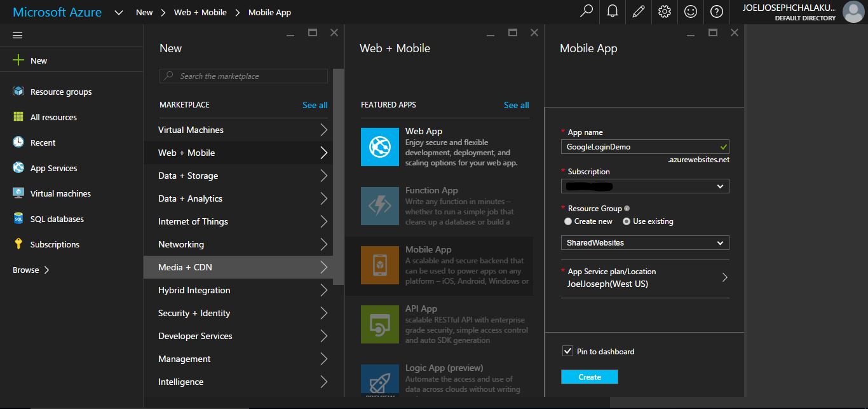Viewport: 868px width, 409px height.
Task: Click the App Services globe icon
Action: tap(18, 168)
